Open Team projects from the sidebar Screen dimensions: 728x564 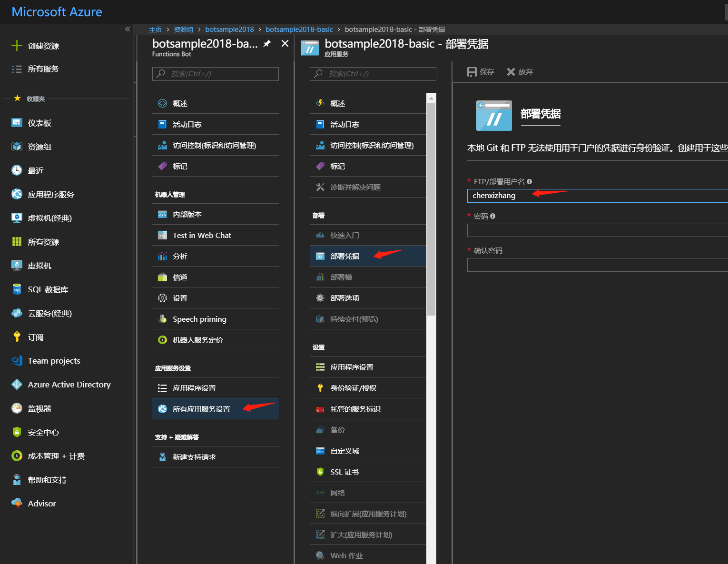tap(54, 360)
